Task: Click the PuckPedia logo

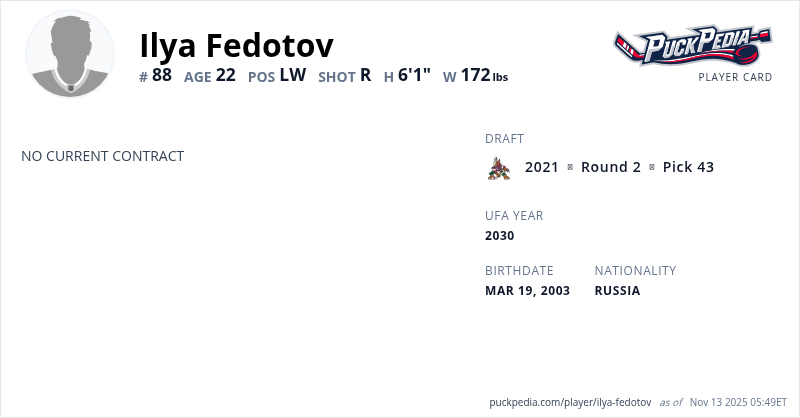Action: pyautogui.click(x=692, y=46)
